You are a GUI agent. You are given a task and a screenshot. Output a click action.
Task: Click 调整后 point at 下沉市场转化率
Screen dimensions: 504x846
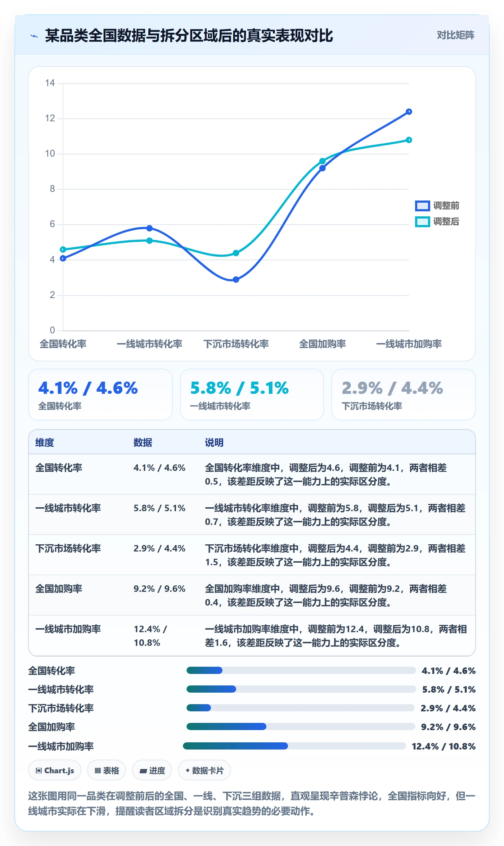pyautogui.click(x=236, y=253)
